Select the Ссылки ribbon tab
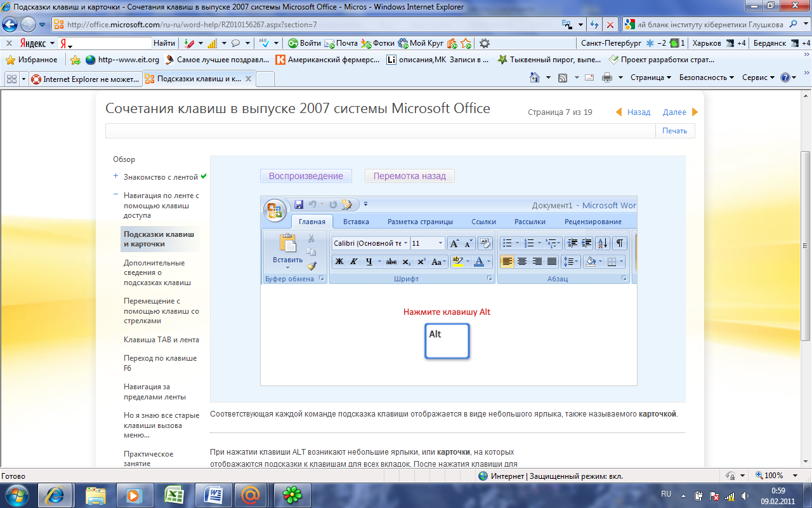 click(483, 222)
